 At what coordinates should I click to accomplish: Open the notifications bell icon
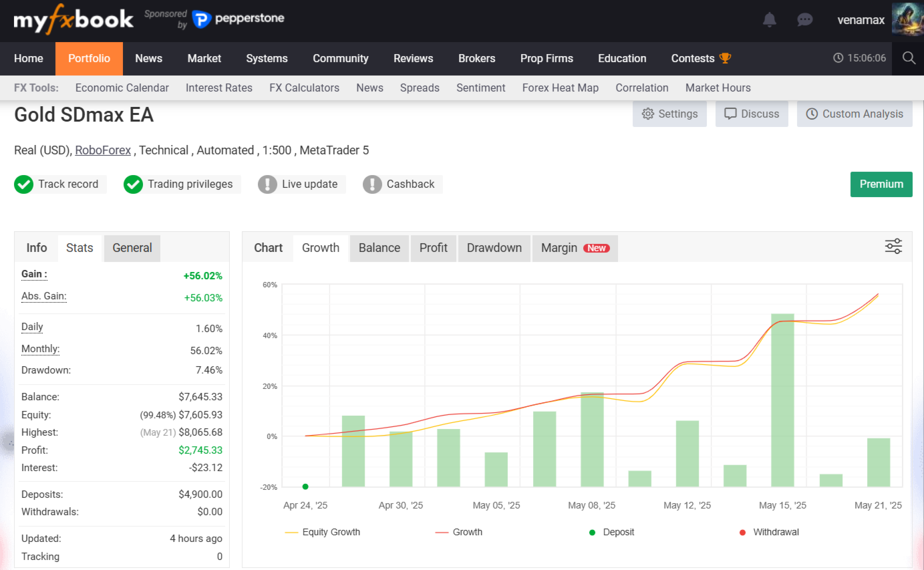tap(770, 20)
